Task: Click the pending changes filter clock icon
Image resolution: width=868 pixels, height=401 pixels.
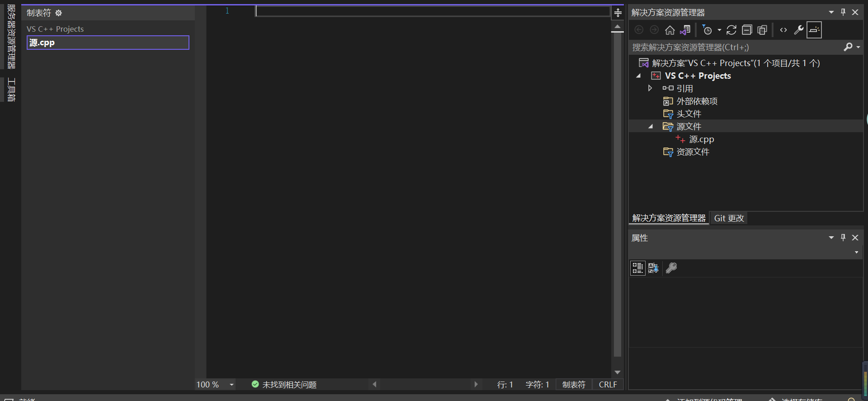Action: pyautogui.click(x=707, y=30)
